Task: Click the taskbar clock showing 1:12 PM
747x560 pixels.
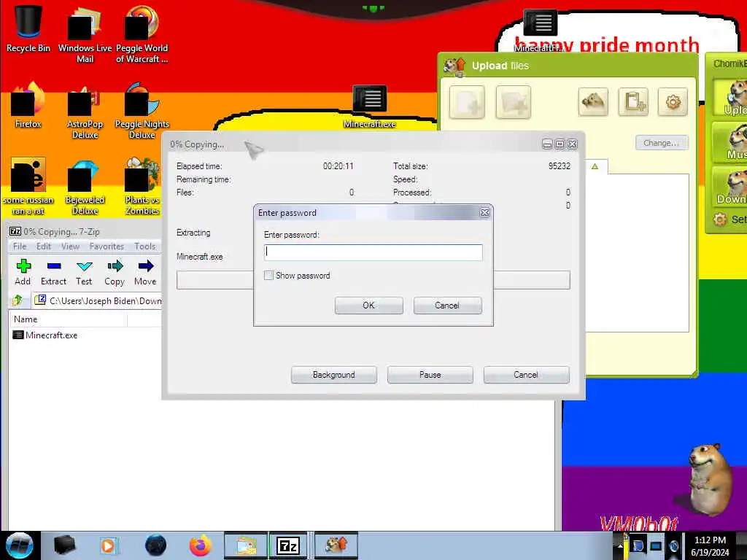Action: point(710,545)
